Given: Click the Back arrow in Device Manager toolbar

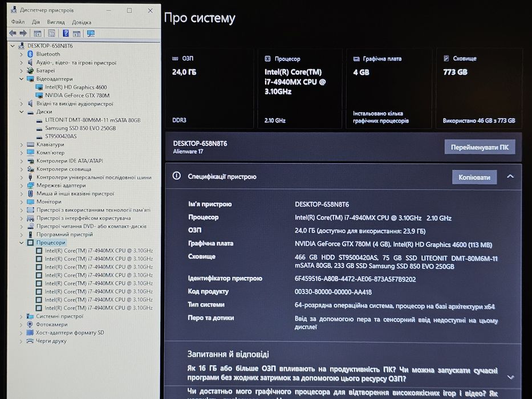Looking at the screenshot, I should click(13, 33).
